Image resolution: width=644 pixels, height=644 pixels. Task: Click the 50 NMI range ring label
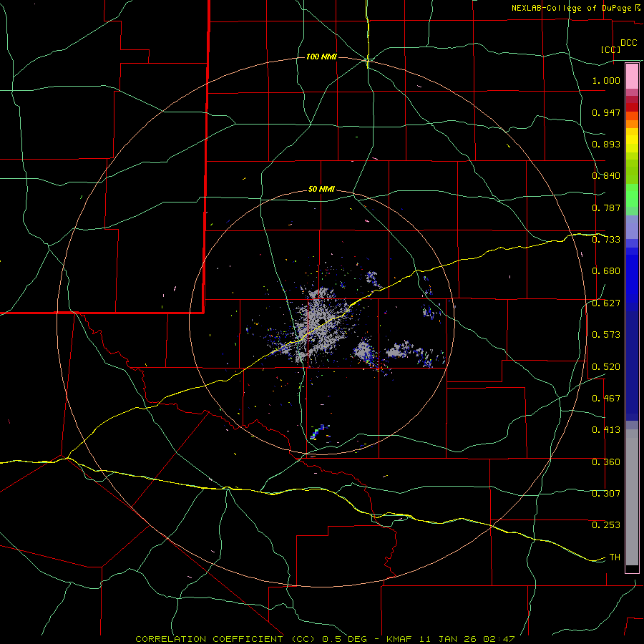pyautogui.click(x=321, y=190)
